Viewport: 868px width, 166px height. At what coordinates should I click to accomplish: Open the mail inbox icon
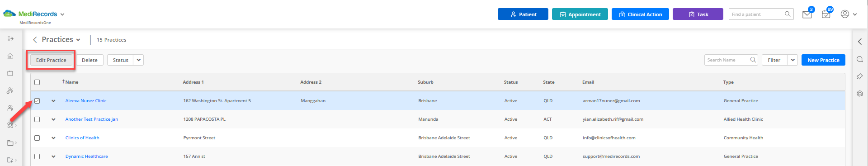[x=807, y=14]
